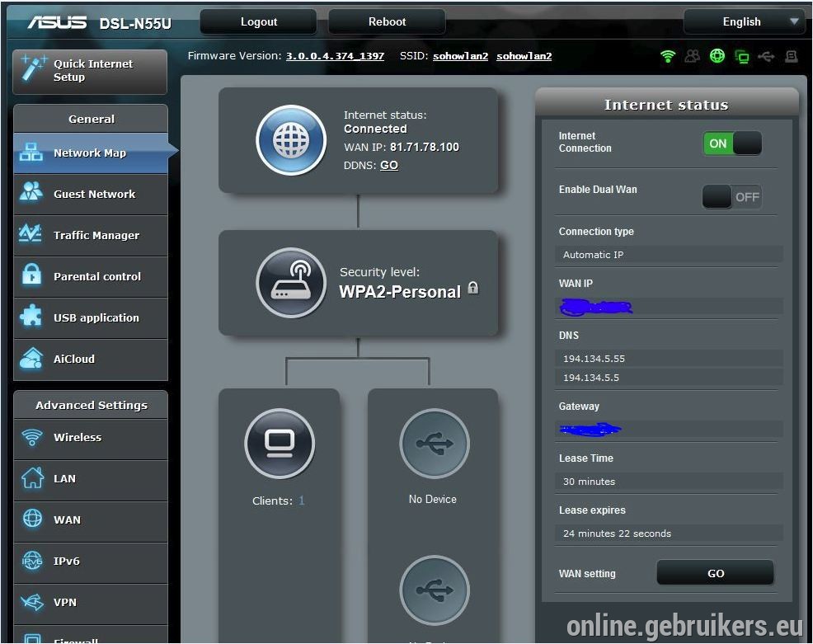Click the USB status icon in header

(766, 56)
